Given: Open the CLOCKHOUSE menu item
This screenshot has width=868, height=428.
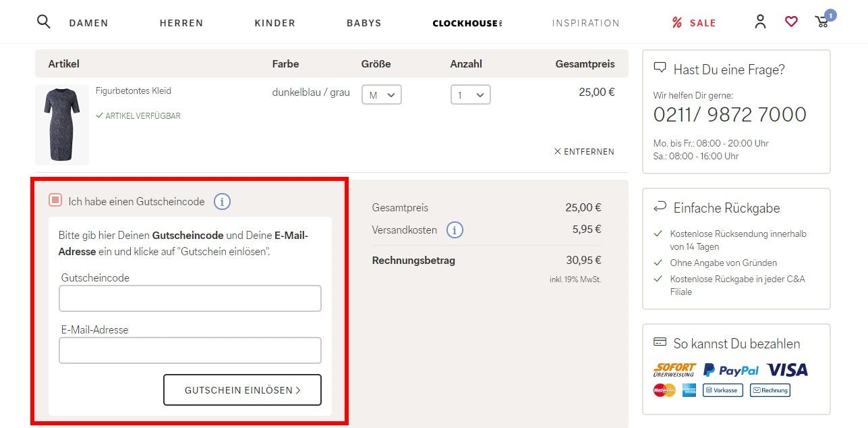Looking at the screenshot, I should pyautogui.click(x=467, y=23).
